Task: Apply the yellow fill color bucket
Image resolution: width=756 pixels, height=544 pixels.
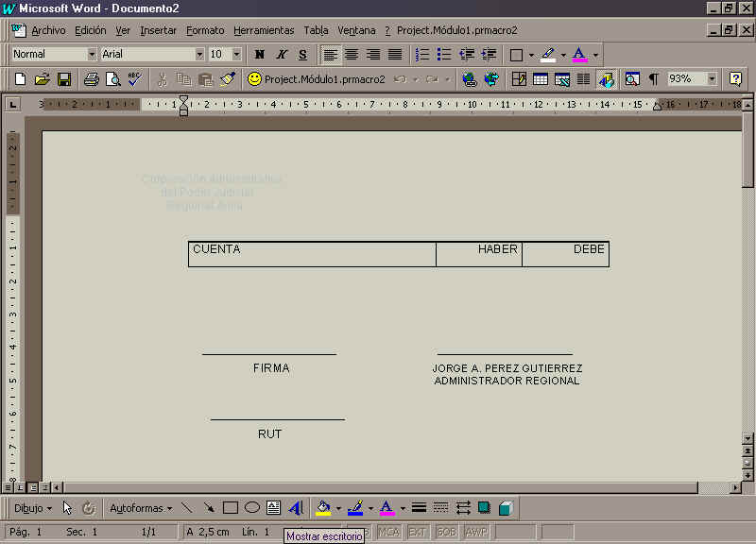Action: [323, 508]
